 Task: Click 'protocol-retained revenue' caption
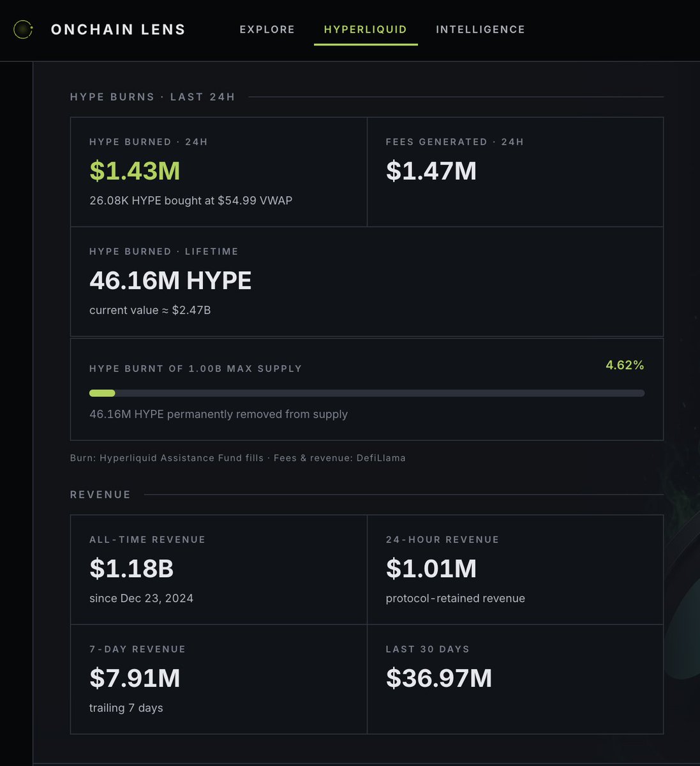click(x=456, y=599)
